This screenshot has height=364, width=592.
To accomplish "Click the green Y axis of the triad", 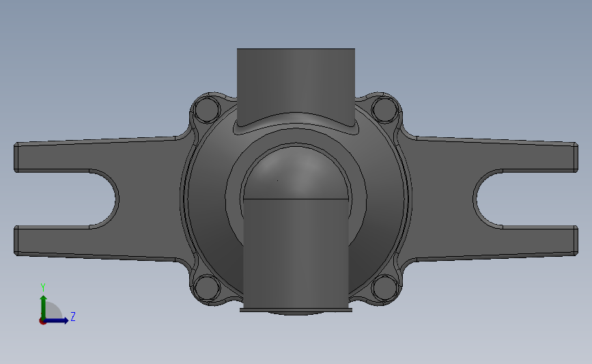I will 44,307.
